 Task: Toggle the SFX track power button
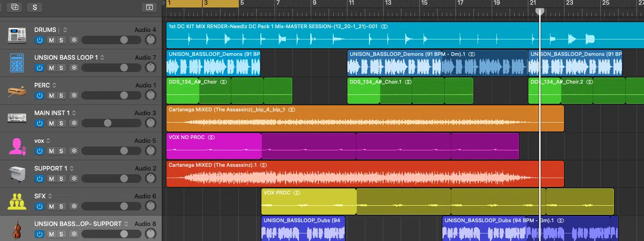[x=39, y=206]
